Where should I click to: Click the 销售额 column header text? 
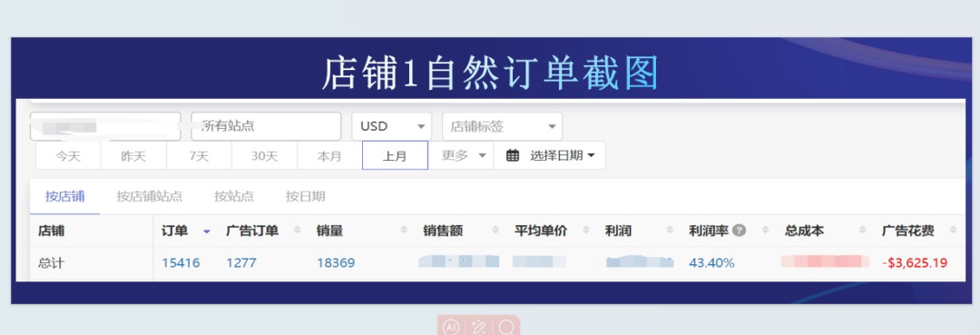click(x=443, y=231)
